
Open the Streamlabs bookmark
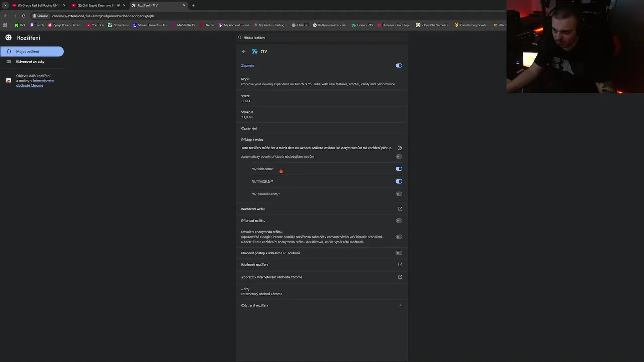(118, 25)
